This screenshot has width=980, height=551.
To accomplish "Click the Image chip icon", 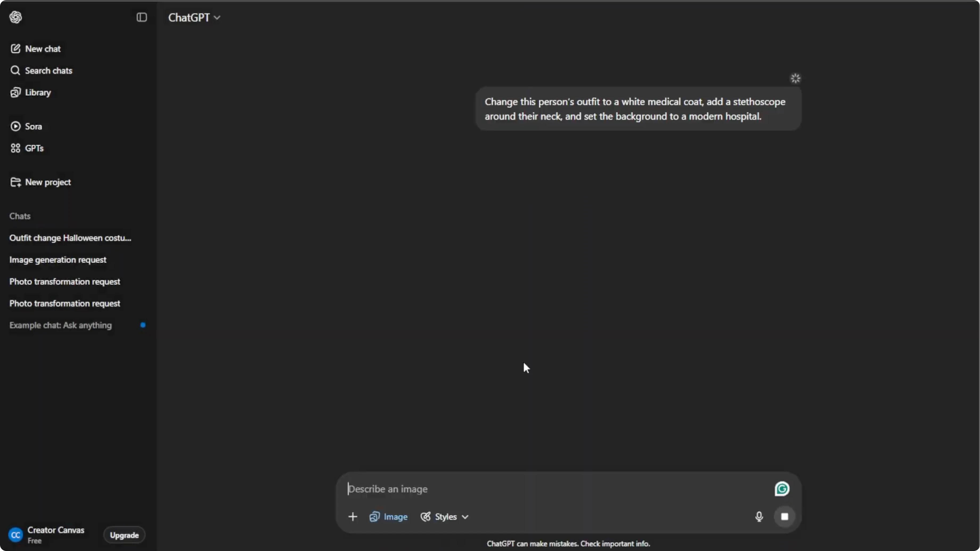I will 374,517.
